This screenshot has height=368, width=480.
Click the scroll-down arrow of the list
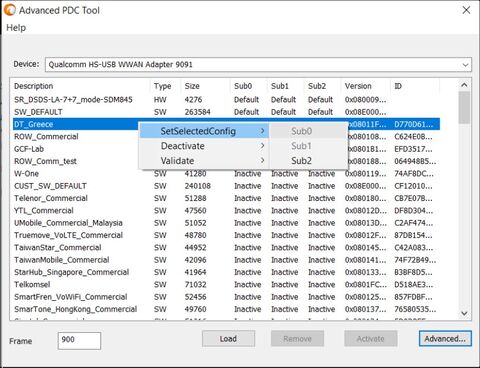pos(464,313)
